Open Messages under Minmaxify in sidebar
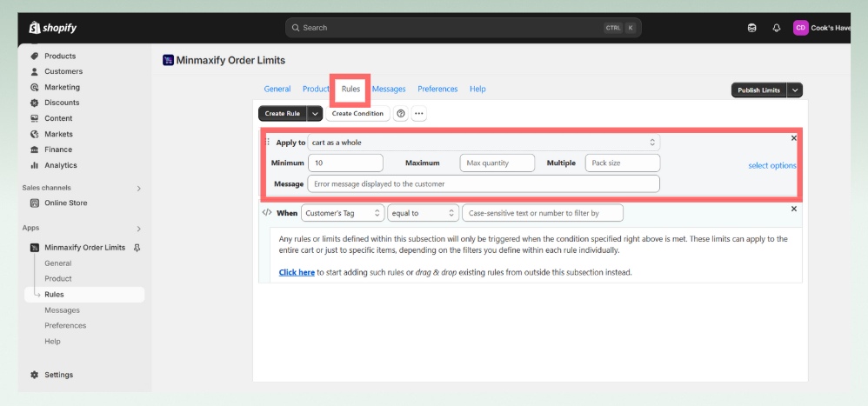This screenshot has height=406, width=868. [62, 310]
